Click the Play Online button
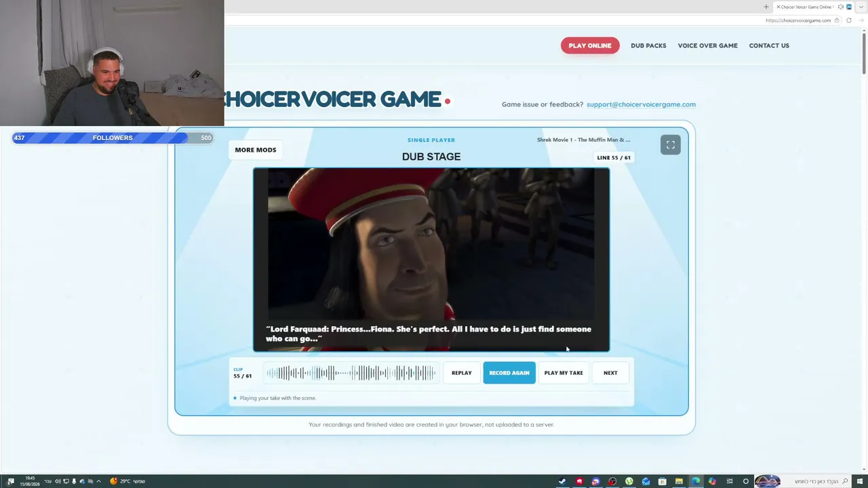This screenshot has width=868, height=488. (x=590, y=45)
